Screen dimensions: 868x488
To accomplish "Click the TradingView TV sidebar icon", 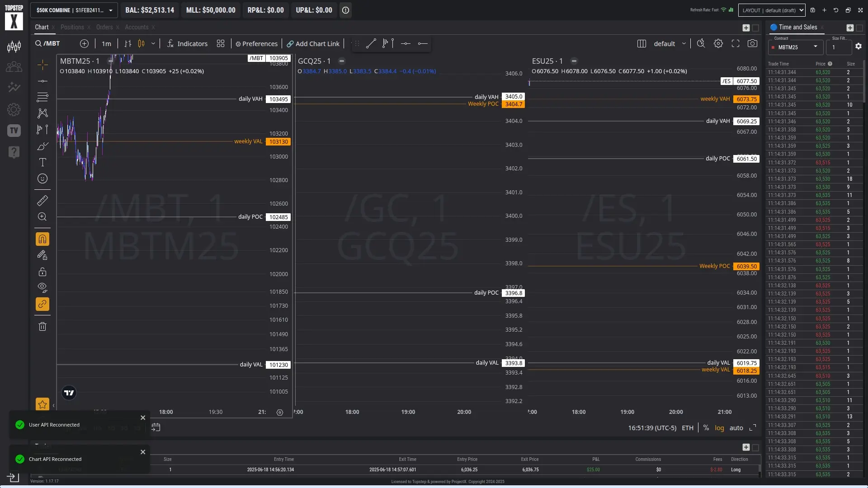I will (14, 131).
